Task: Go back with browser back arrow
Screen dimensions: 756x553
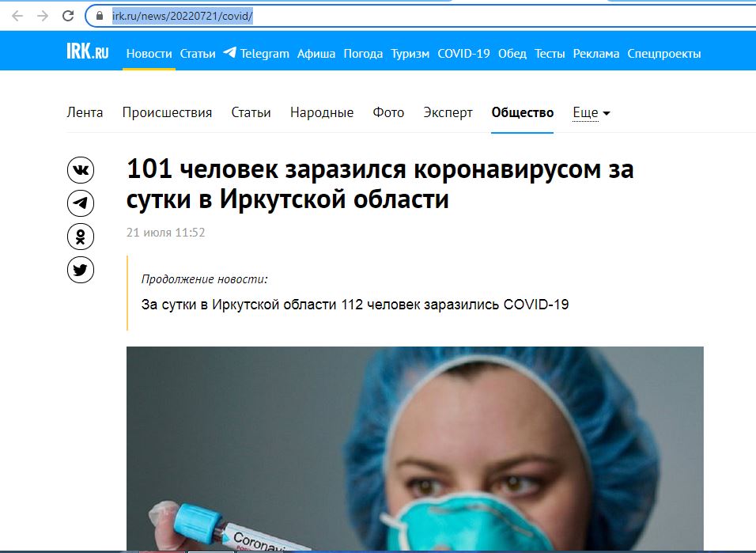Action: coord(17,16)
